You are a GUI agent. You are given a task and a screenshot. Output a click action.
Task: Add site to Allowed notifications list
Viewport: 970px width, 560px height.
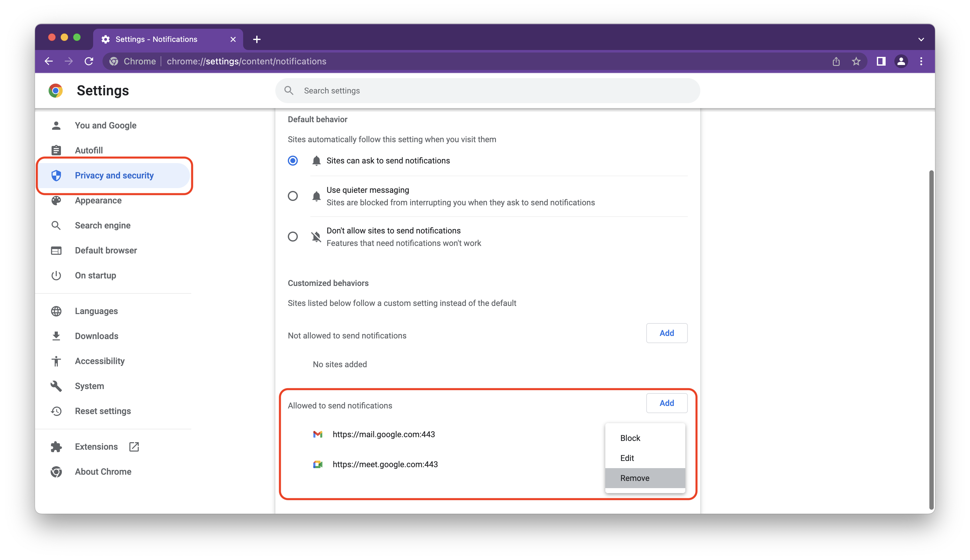point(667,403)
